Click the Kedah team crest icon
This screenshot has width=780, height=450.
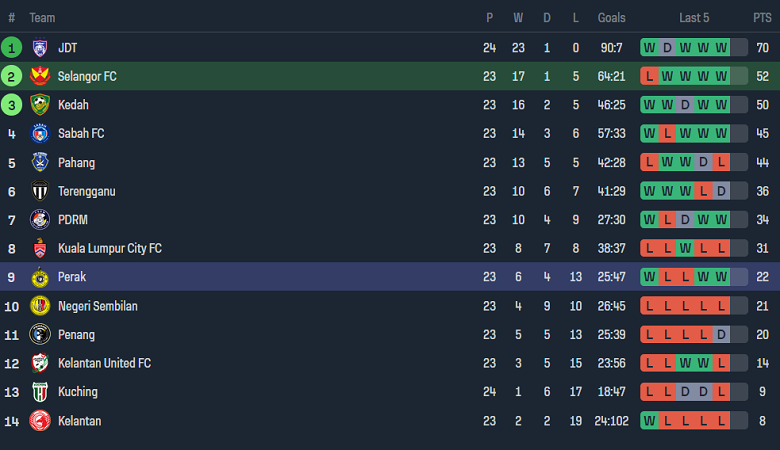click(40, 105)
